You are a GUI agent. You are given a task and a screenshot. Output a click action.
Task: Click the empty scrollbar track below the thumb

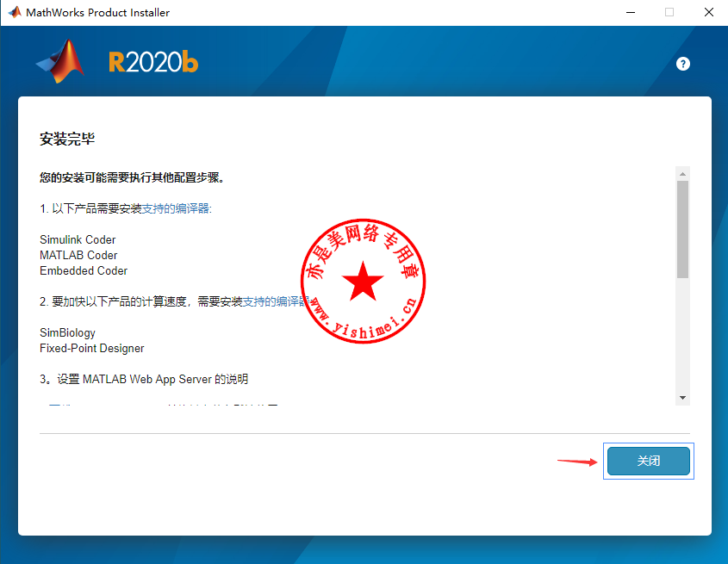tap(682, 336)
